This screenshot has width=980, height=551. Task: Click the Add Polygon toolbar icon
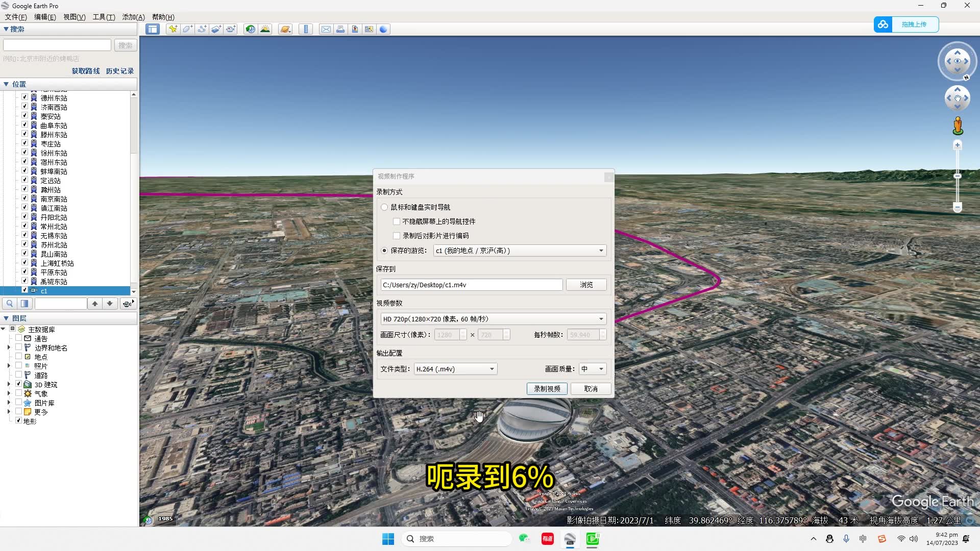click(x=187, y=29)
